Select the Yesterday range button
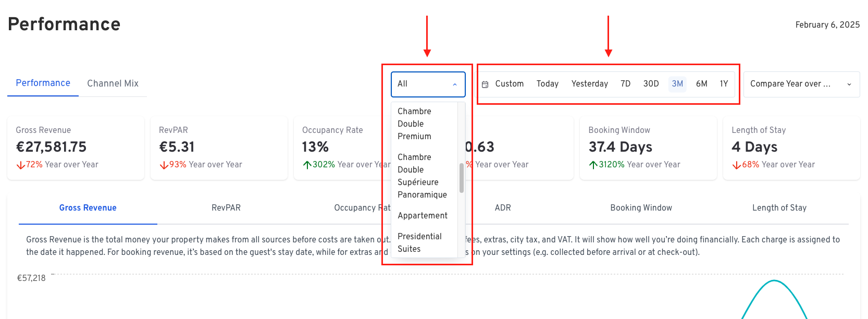 (590, 84)
